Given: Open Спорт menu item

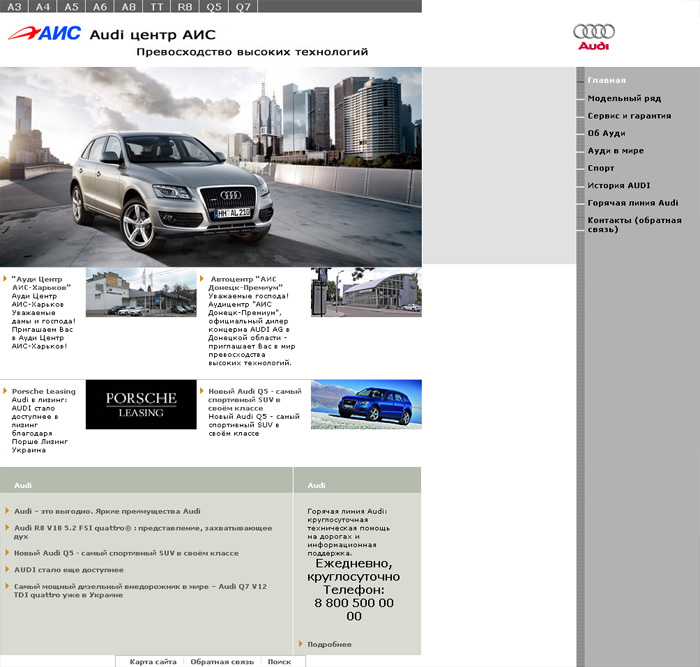Looking at the screenshot, I should click(x=601, y=168).
